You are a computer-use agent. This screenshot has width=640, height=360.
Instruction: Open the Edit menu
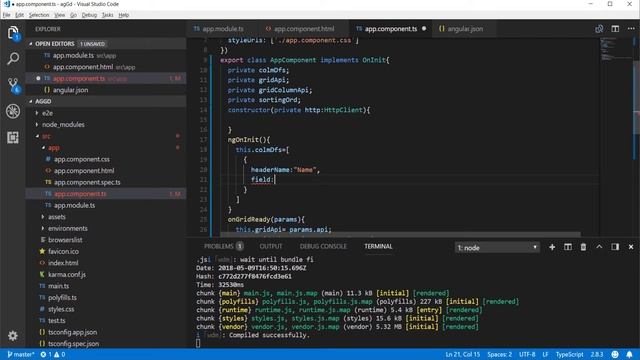[19, 15]
